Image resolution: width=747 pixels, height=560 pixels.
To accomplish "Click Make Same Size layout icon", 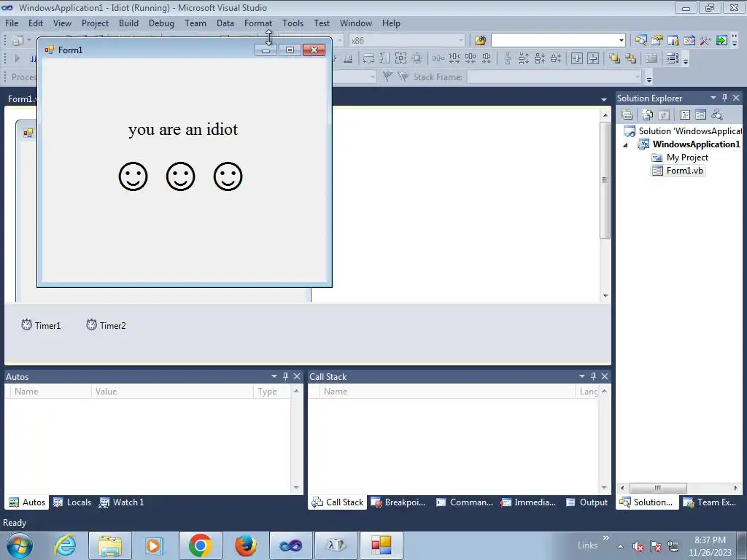I will tap(400, 58).
